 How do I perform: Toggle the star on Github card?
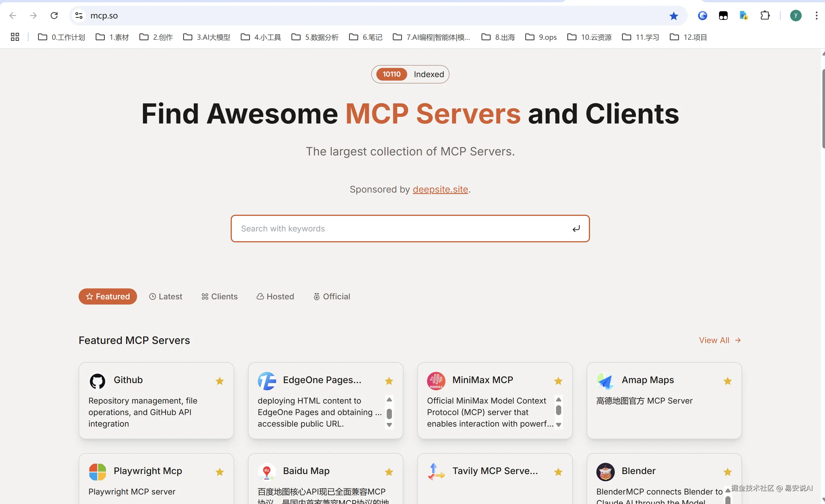tap(220, 381)
